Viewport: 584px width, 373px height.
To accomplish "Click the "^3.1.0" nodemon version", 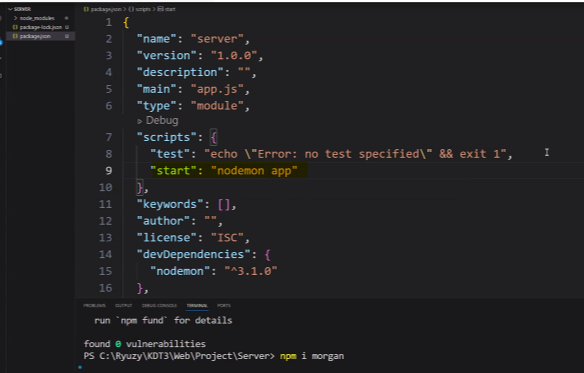I will click(251, 271).
